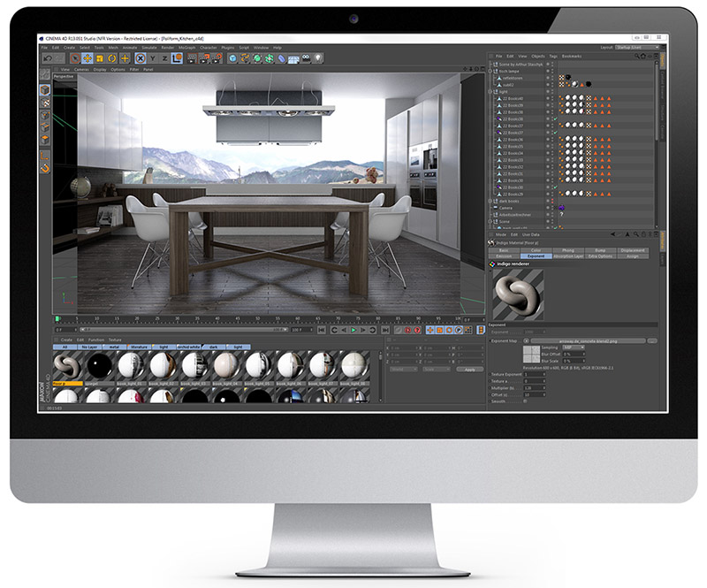This screenshot has height=588, width=707.
Task: Click the timeline frame slider bar
Action: tap(184, 330)
